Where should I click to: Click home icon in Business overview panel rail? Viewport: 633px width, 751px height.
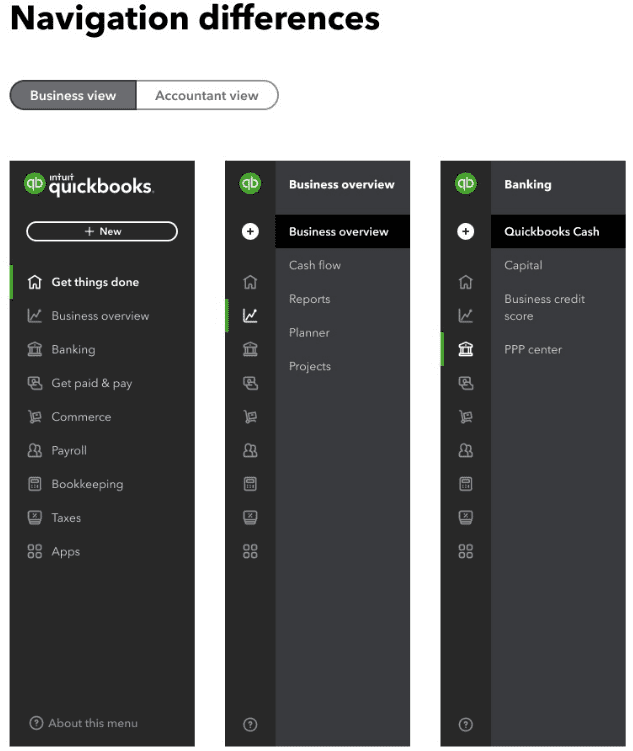250,282
